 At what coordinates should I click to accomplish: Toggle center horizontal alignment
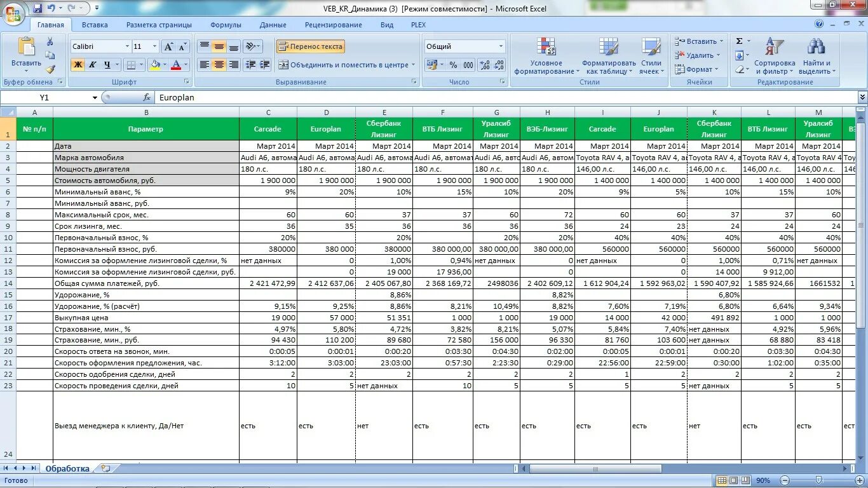click(219, 65)
